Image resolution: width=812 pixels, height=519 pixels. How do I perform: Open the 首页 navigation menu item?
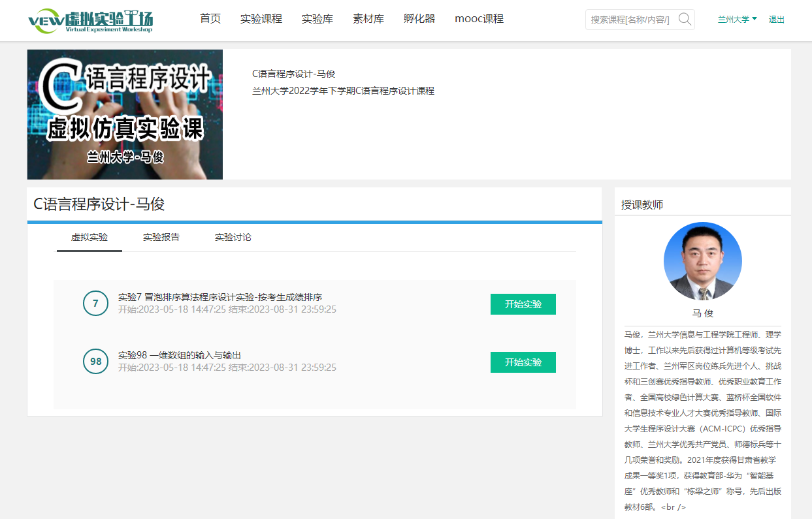coord(210,19)
